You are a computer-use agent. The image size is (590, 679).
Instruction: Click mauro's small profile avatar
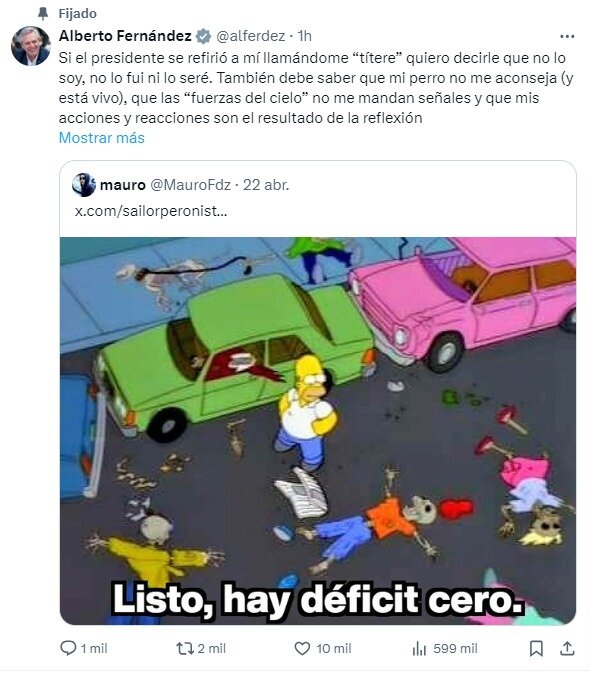(x=84, y=185)
